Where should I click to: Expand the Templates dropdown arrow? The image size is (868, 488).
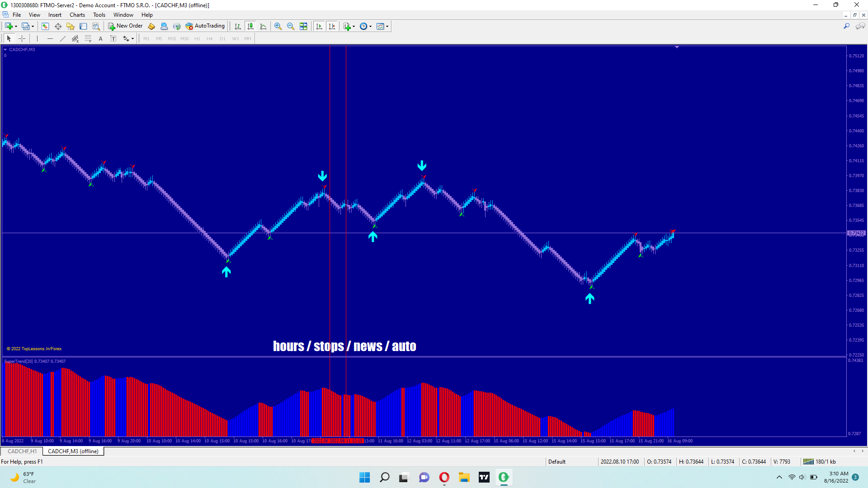click(x=387, y=26)
